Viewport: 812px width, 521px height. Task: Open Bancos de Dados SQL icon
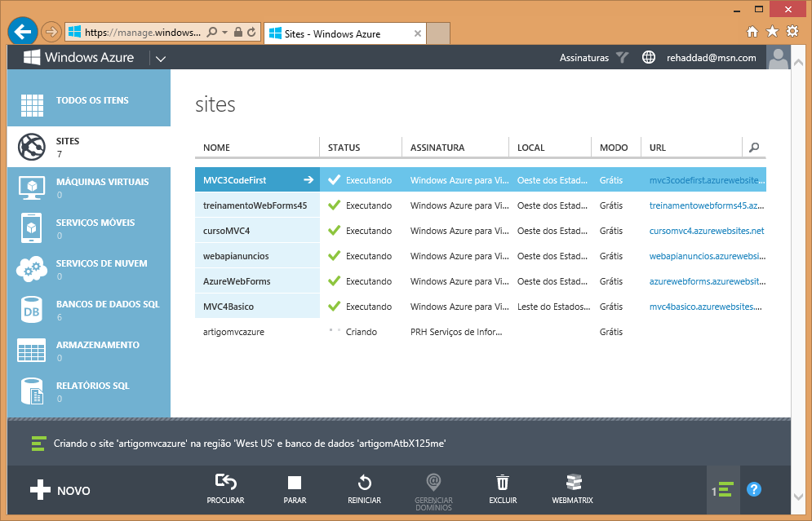[x=32, y=309]
